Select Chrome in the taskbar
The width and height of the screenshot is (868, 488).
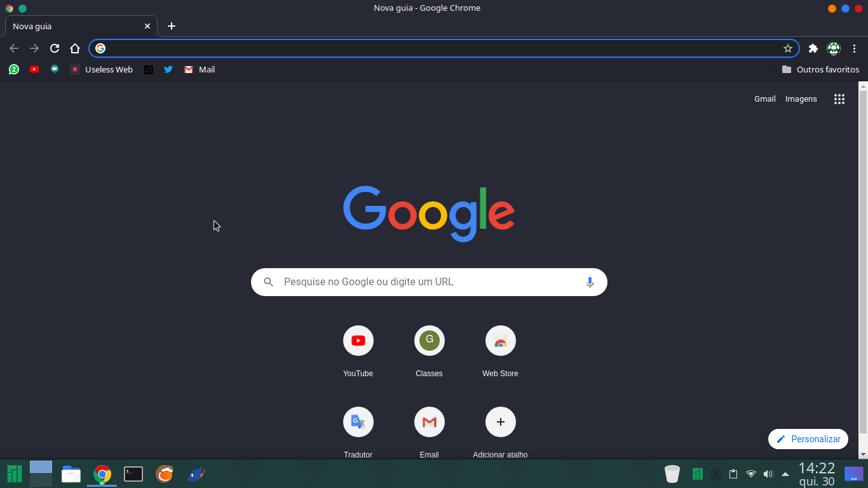[102, 474]
